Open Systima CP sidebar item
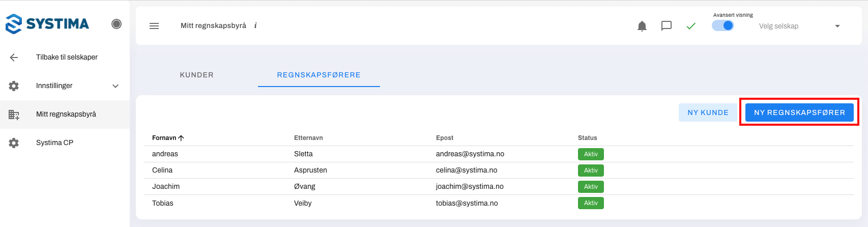 pyautogui.click(x=65, y=143)
